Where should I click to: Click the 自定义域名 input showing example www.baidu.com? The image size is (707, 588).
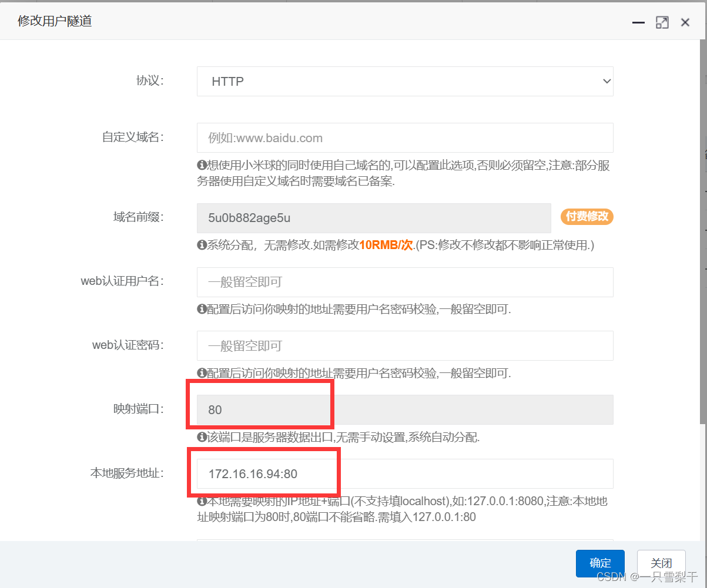404,137
